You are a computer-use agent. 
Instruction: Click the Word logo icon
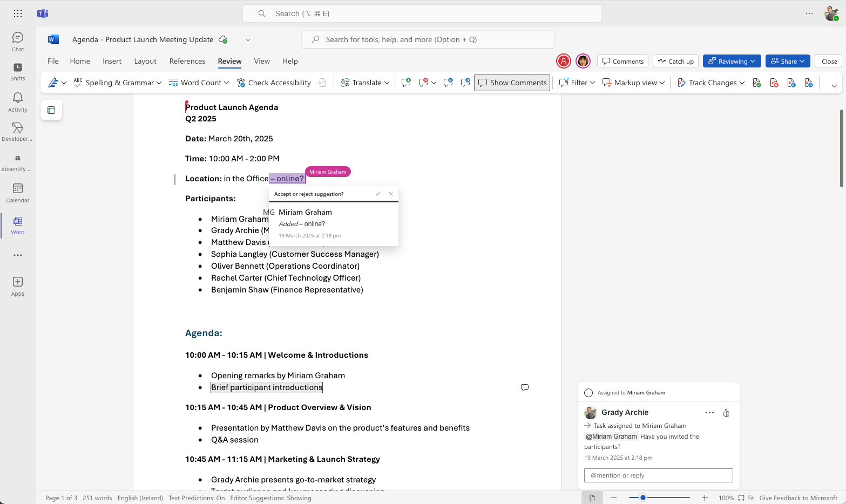point(53,39)
